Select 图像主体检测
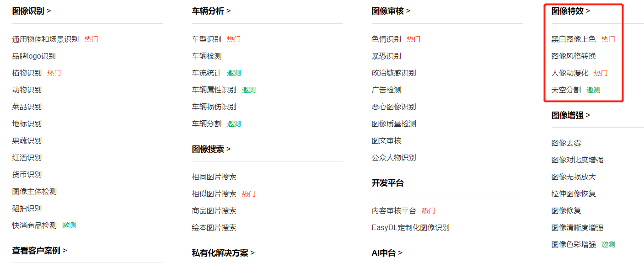This screenshot has width=644, height=263. click(x=34, y=192)
